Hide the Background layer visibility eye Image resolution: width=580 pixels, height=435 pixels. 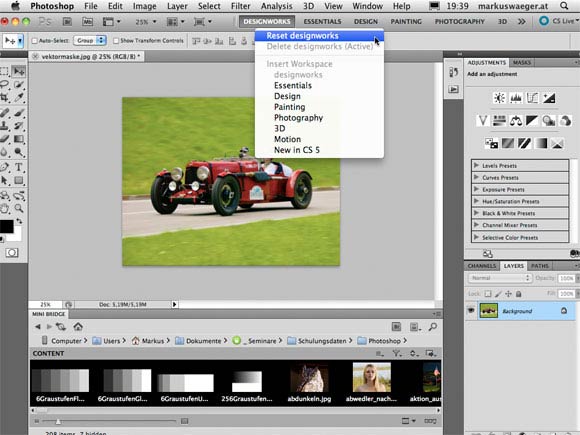pyautogui.click(x=471, y=311)
